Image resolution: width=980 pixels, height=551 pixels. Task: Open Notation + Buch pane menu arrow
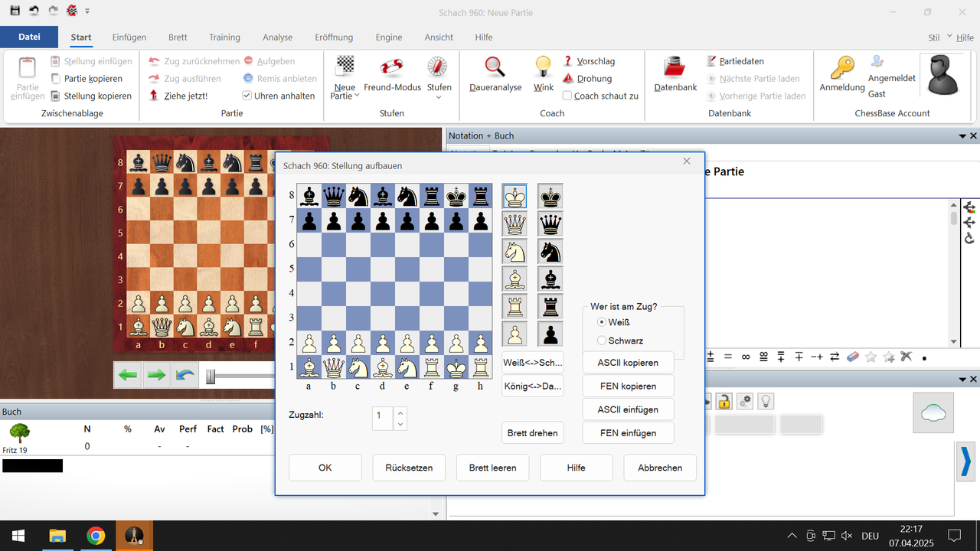pyautogui.click(x=962, y=136)
